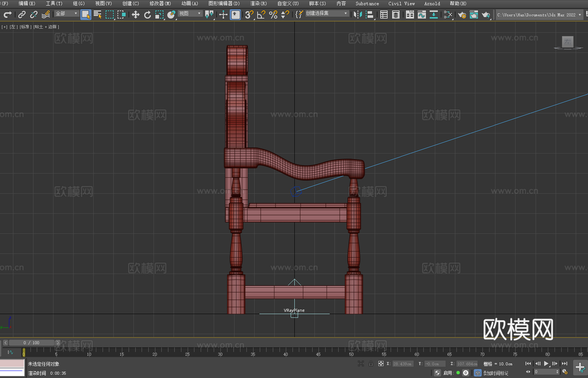Open the Layer Explorer icon
The width and height of the screenshot is (588, 378).
[x=396, y=14]
